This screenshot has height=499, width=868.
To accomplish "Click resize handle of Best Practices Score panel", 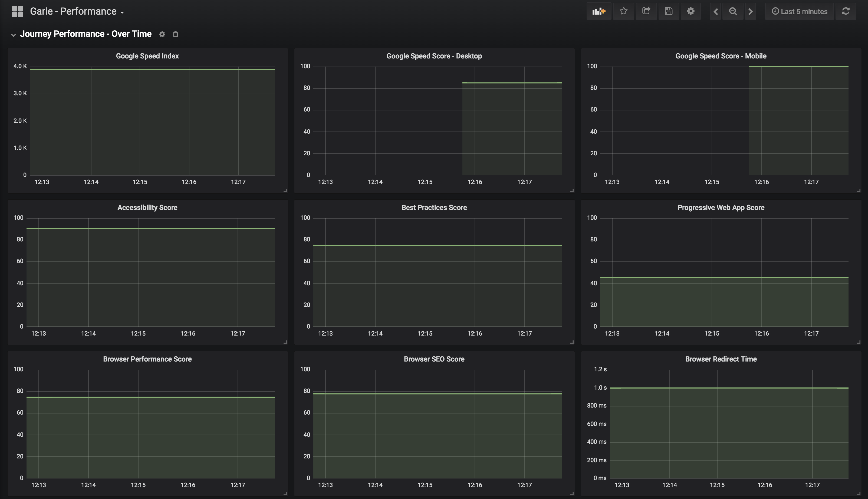I will (x=571, y=342).
